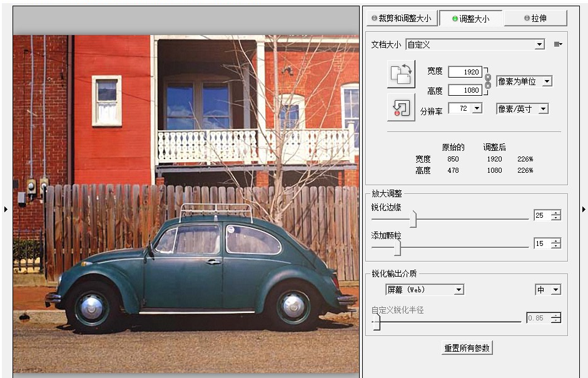
Task: Collapse the left panel arrow
Action: pos(6,209)
